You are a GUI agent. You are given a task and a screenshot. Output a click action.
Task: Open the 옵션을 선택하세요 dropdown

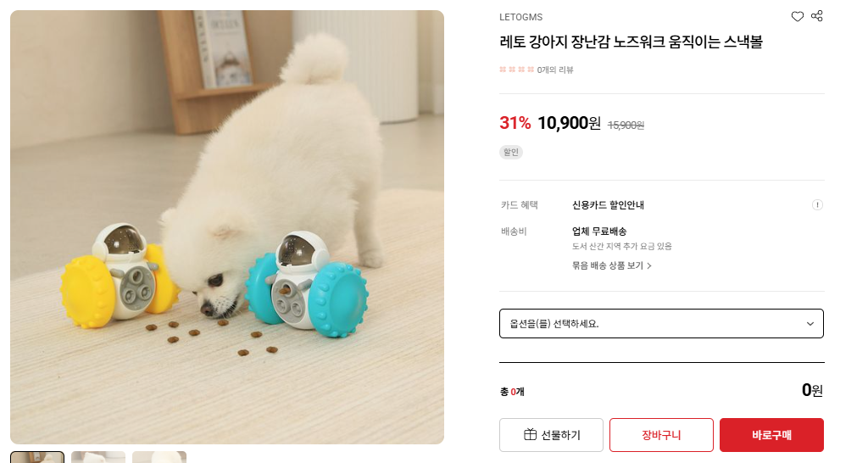point(661,323)
